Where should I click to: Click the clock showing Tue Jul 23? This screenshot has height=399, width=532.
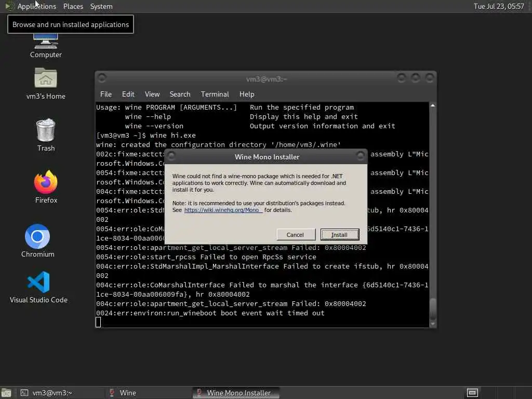[x=498, y=6]
